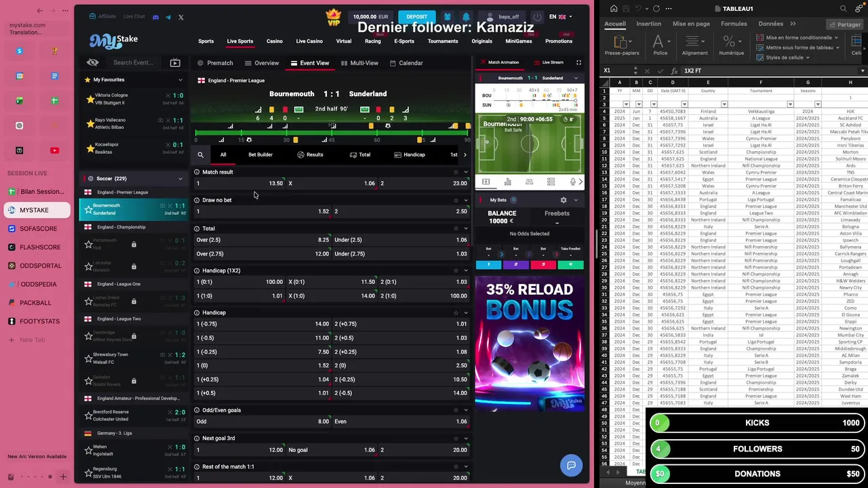Open microphone commentary icon under pitch
The image size is (868, 488).
click(x=572, y=182)
